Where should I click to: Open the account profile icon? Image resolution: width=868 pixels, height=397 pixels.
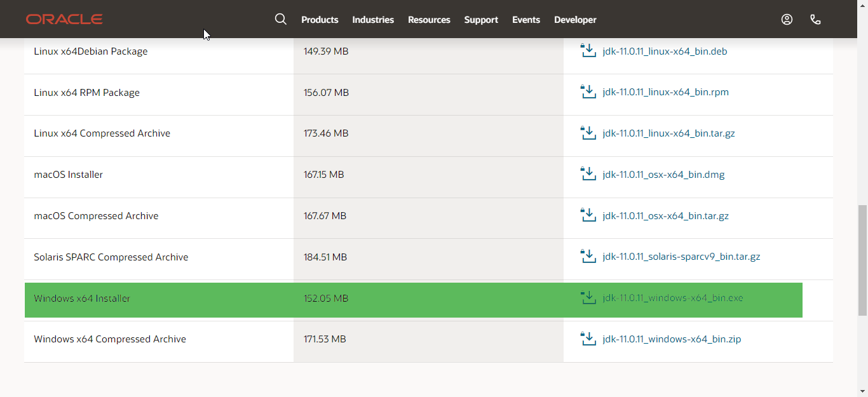pos(787,19)
